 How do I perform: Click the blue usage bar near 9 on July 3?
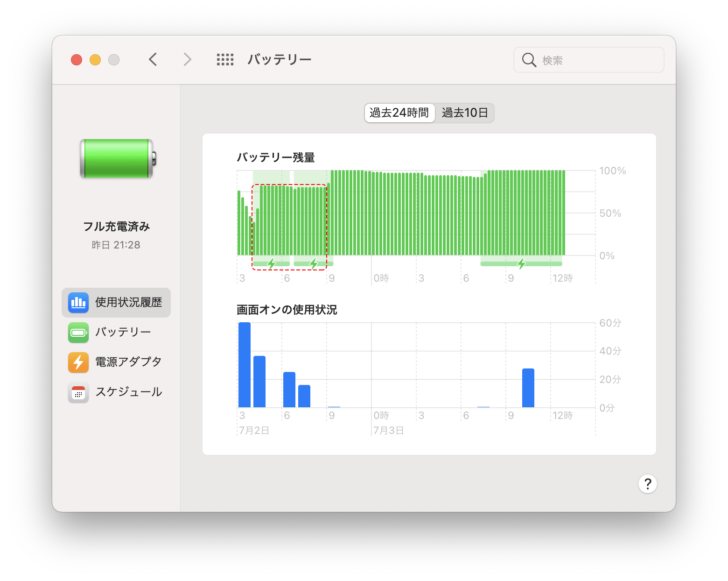[x=528, y=388]
